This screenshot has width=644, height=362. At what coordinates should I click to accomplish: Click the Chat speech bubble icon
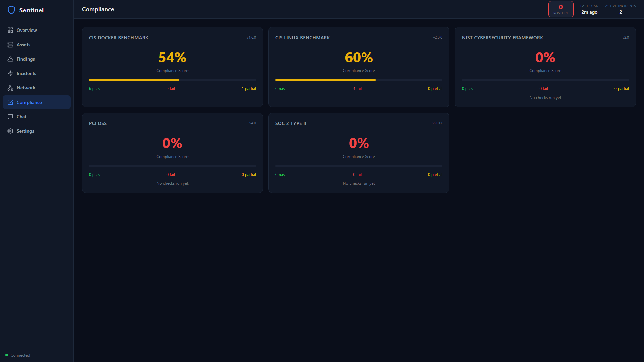click(10, 117)
